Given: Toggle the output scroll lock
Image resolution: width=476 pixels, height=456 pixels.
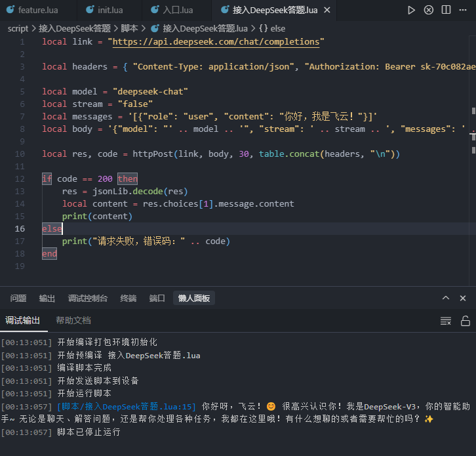Looking at the screenshot, I should point(465,321).
